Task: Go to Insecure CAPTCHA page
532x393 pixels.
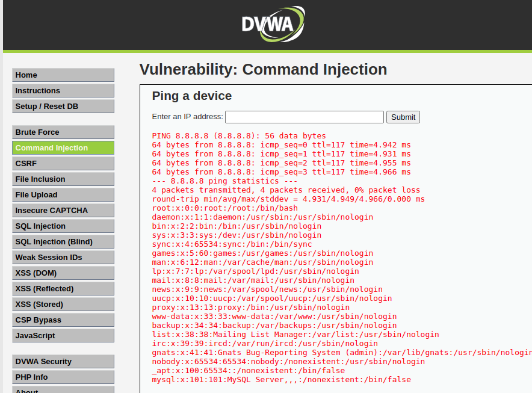Action: point(63,211)
